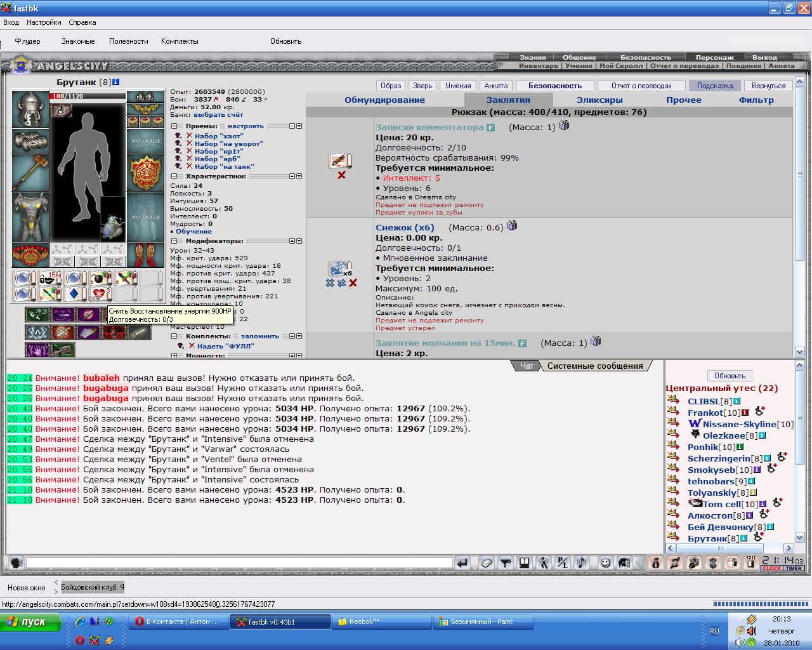The width and height of the screenshot is (812, 650).
Task: Click the hammer weapon slot
Action: click(x=30, y=171)
